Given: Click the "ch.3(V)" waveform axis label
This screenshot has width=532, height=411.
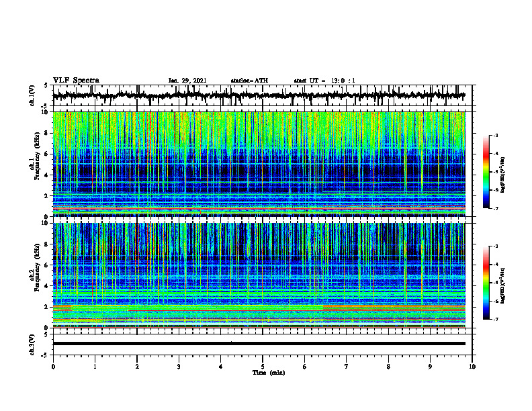Looking at the screenshot, I should click(32, 345).
